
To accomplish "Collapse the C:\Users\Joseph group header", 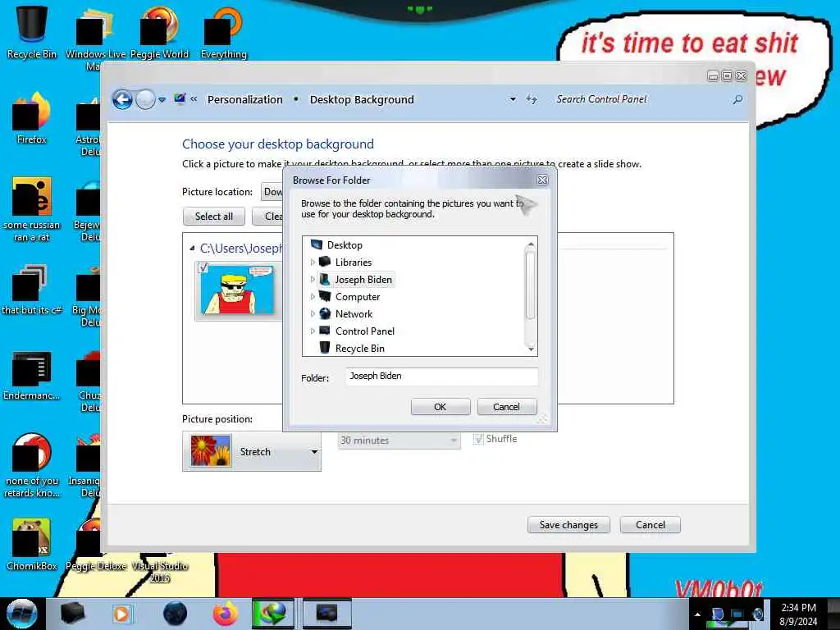I will 192,248.
